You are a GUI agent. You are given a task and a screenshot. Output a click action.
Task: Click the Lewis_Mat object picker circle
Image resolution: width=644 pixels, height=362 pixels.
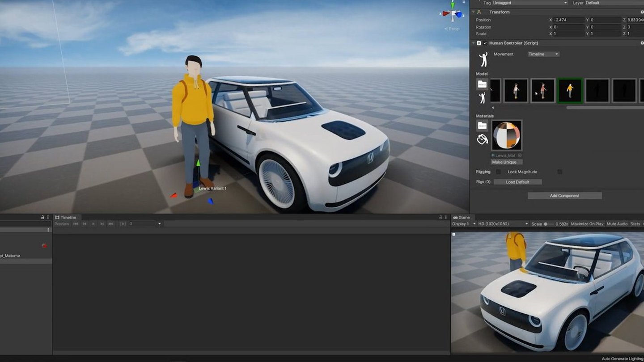520,156
